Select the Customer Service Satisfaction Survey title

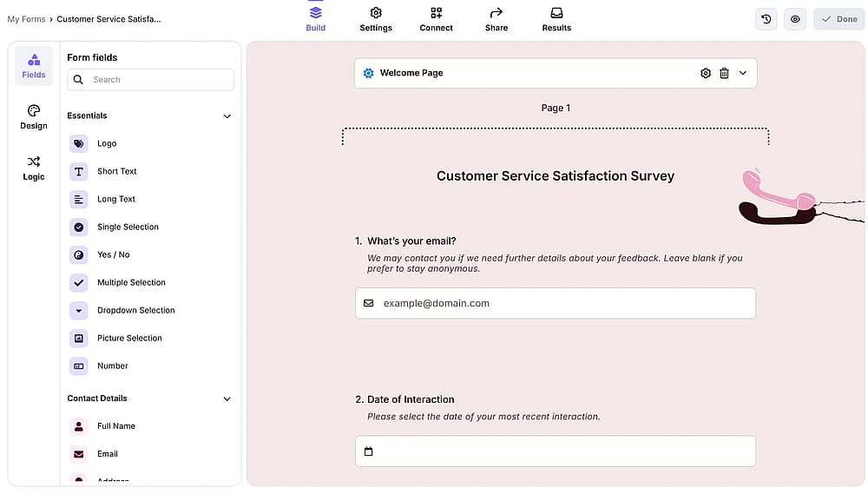click(556, 176)
